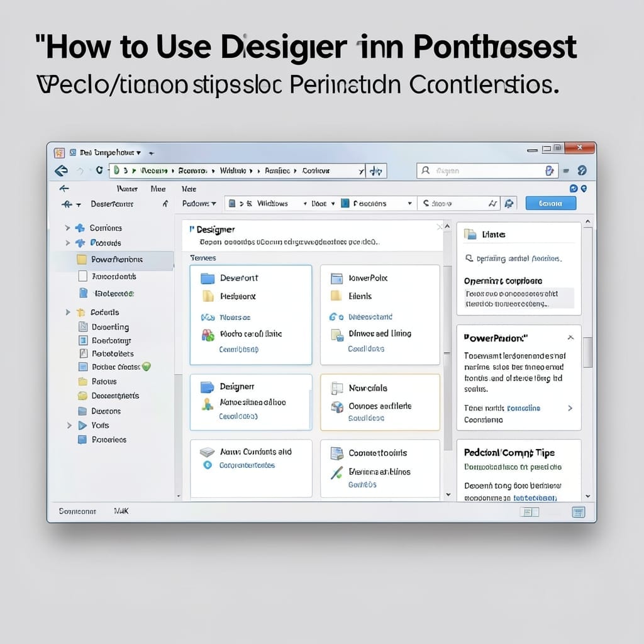The height and width of the screenshot is (644, 644).
Task: Click the dlooe search field in toolbar
Action: click(x=458, y=203)
